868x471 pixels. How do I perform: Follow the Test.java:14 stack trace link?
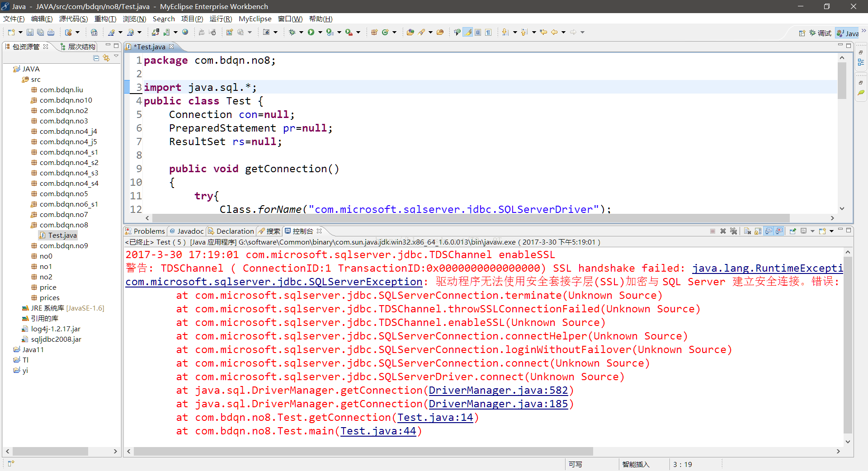pos(435,417)
